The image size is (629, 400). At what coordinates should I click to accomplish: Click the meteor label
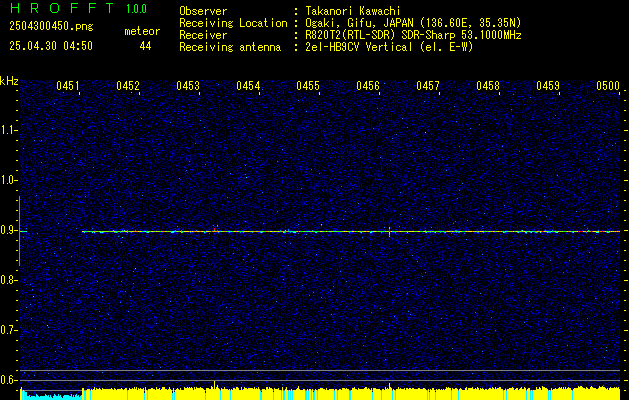click(142, 31)
